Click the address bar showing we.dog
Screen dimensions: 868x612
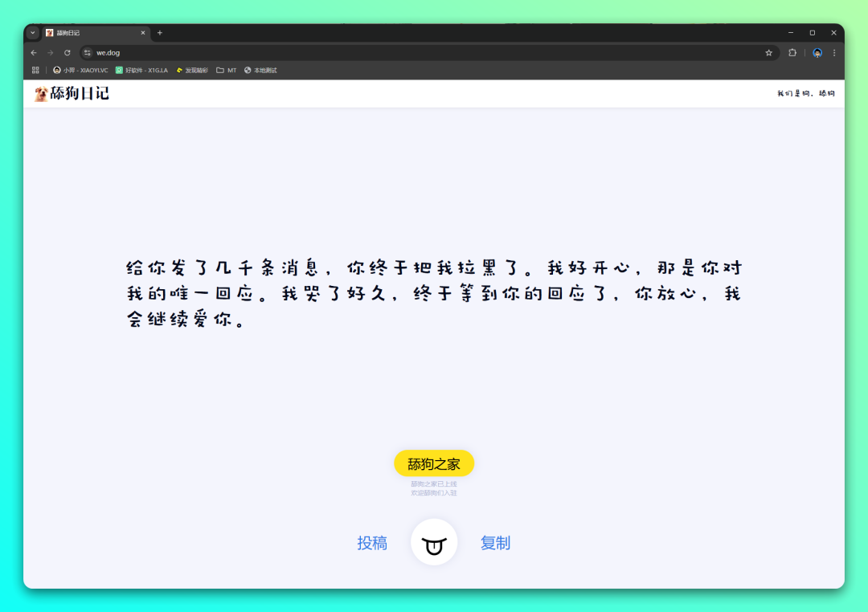[x=429, y=52]
